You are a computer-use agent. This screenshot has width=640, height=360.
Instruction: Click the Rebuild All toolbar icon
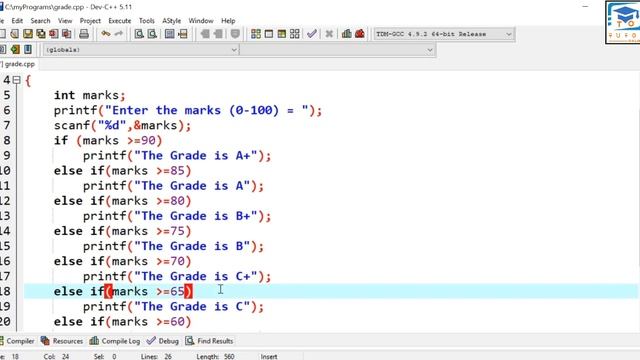[295, 34]
